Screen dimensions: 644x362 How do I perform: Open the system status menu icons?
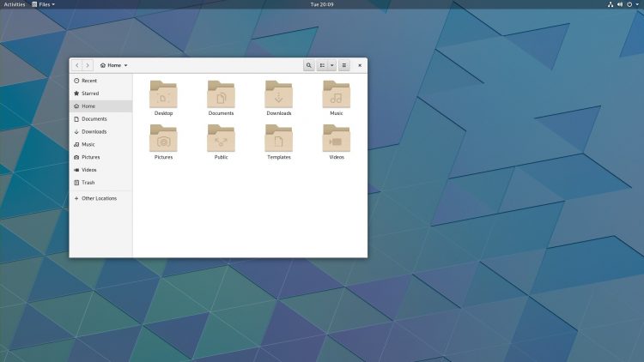(623, 4)
